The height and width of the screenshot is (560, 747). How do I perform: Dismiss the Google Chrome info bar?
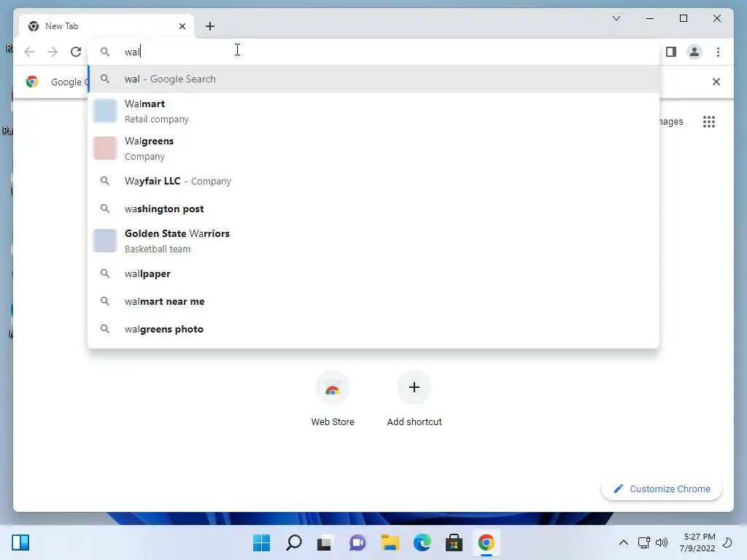tap(716, 82)
